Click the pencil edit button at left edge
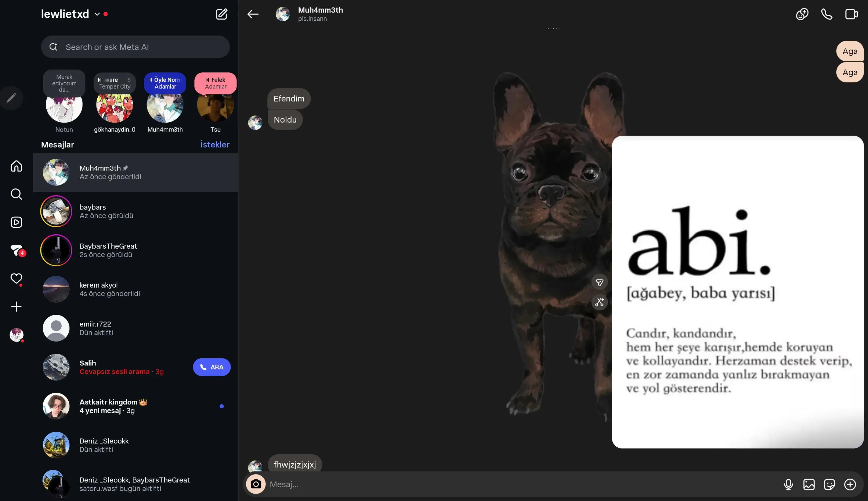 pos(11,98)
